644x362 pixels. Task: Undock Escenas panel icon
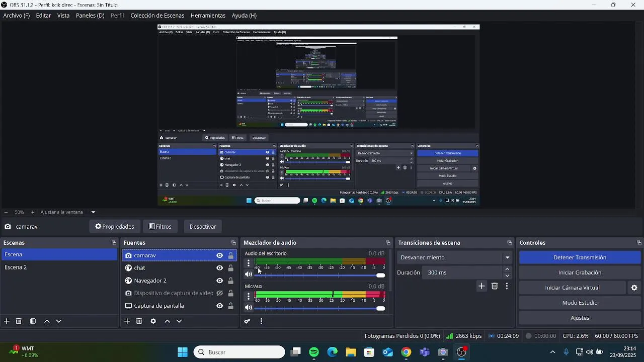(114, 243)
